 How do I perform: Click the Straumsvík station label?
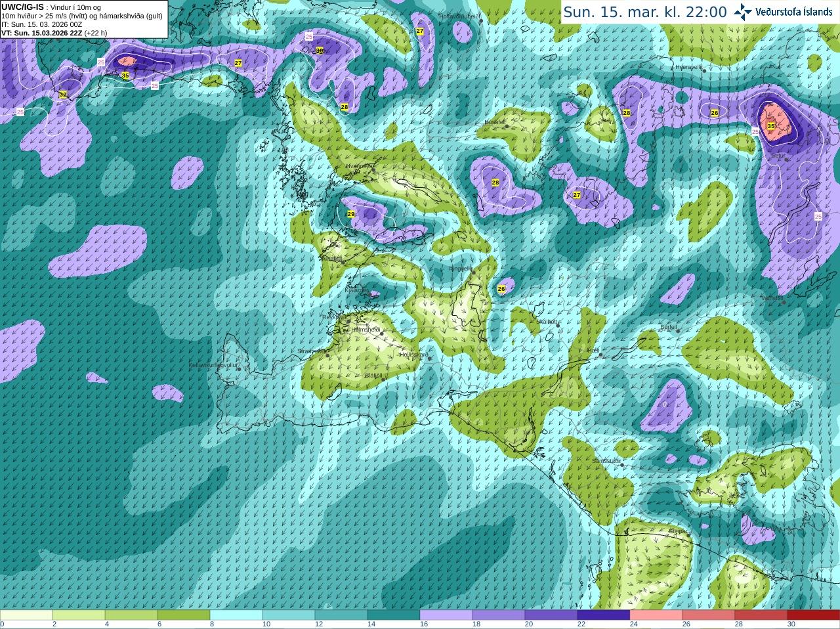[x=310, y=351]
